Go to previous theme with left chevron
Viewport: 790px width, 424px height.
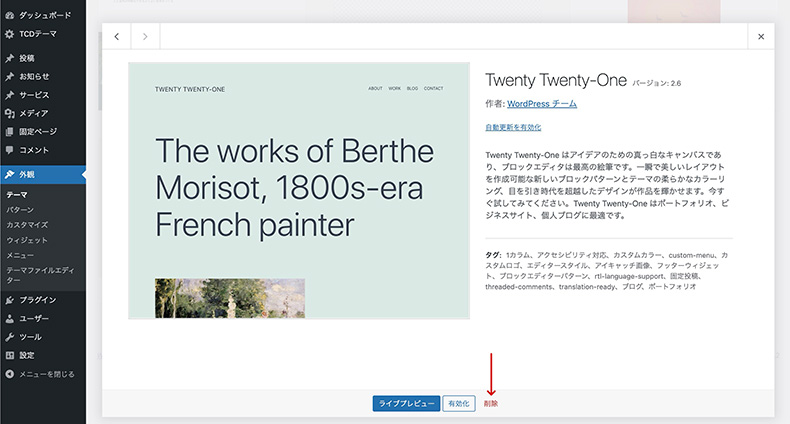[x=116, y=36]
